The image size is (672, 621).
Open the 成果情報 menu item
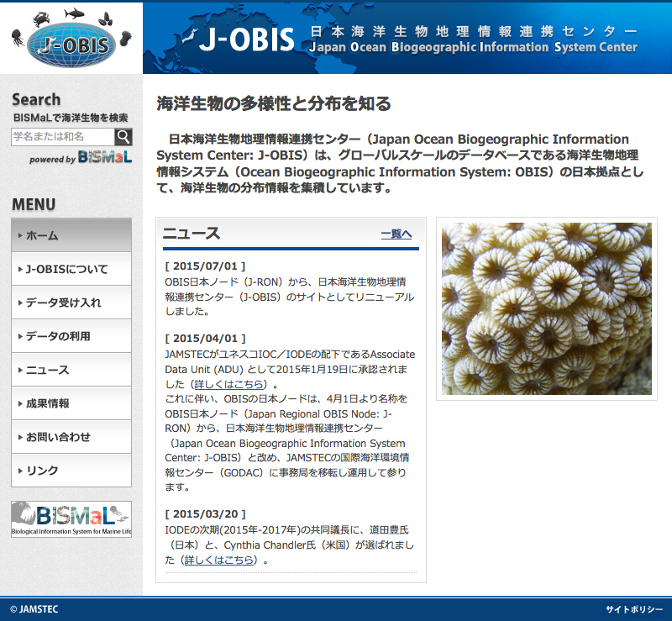pyautogui.click(x=71, y=403)
